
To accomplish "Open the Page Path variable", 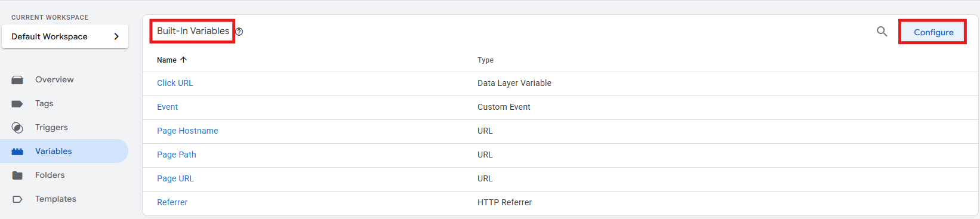I will coord(177,155).
